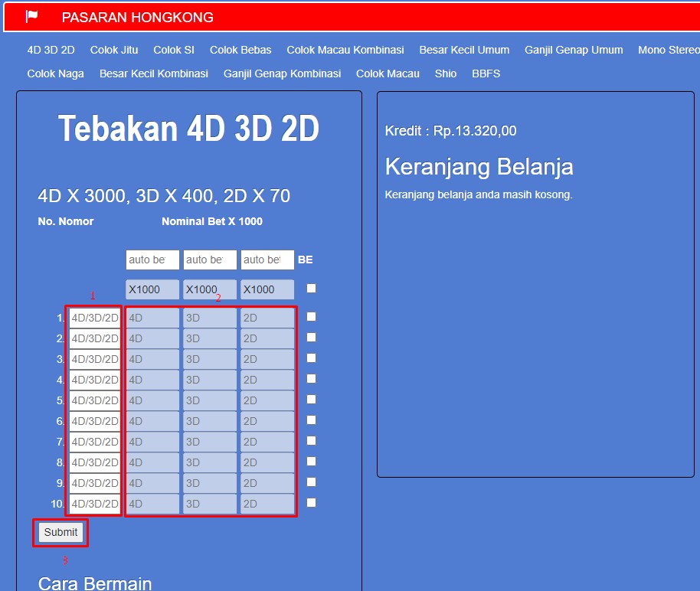Screen dimensions: 700x591
Task: Select the BBFS menu option
Action: [x=486, y=74]
